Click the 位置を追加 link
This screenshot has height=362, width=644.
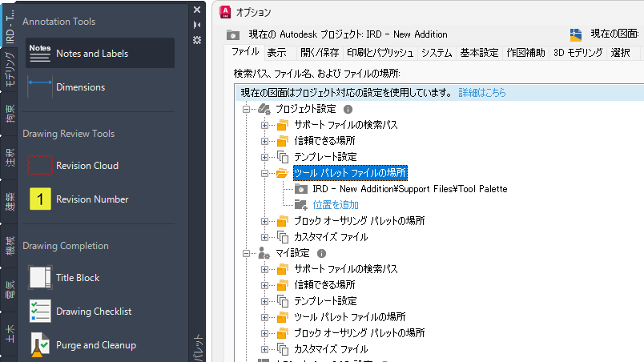point(336,205)
